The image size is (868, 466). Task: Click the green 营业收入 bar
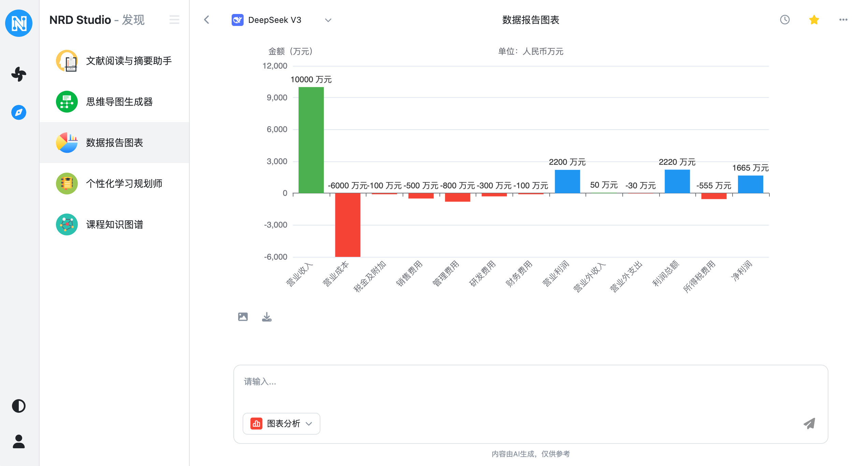(x=311, y=140)
